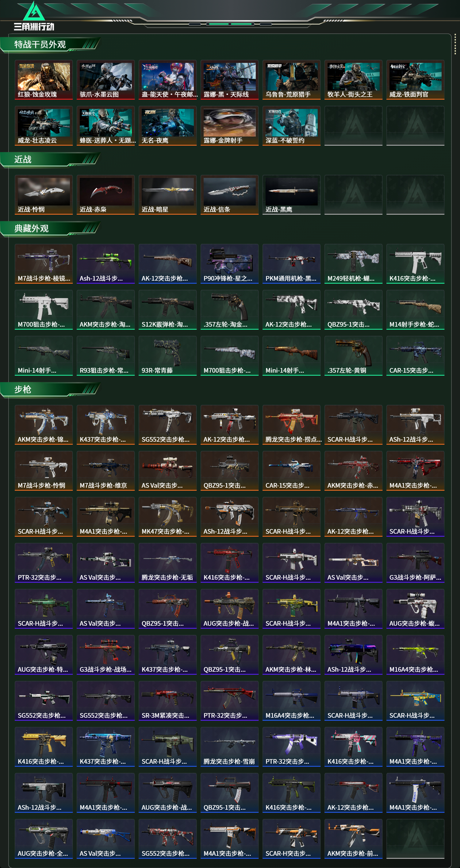Select the 红狼-蚀金玫瑰 operator skin
This screenshot has width=460, height=868.
point(44,80)
